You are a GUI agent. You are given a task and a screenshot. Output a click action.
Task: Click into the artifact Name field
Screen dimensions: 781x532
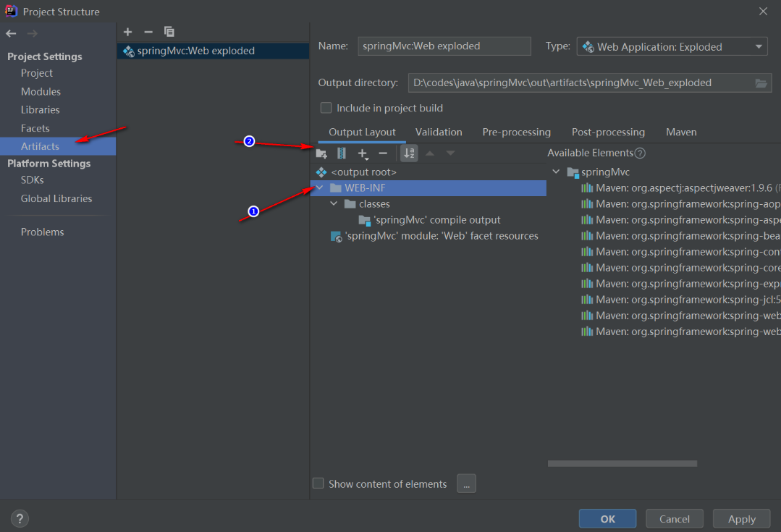tap(444, 46)
